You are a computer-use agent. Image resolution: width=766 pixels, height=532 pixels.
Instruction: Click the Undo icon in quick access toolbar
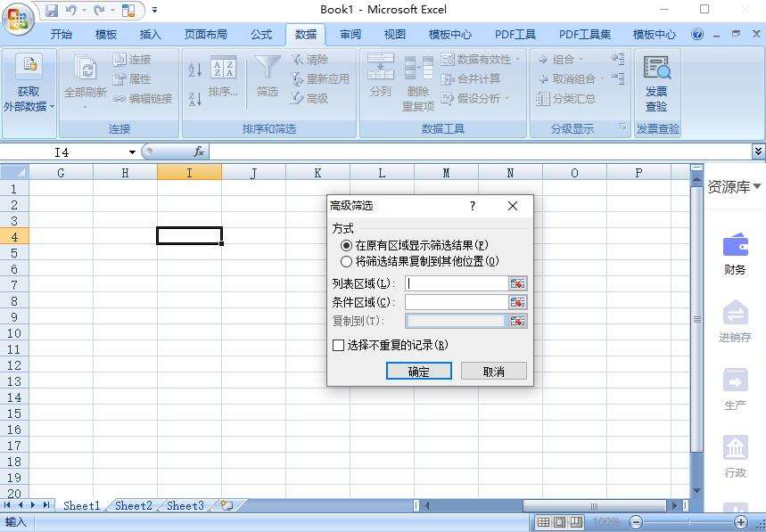[71, 11]
